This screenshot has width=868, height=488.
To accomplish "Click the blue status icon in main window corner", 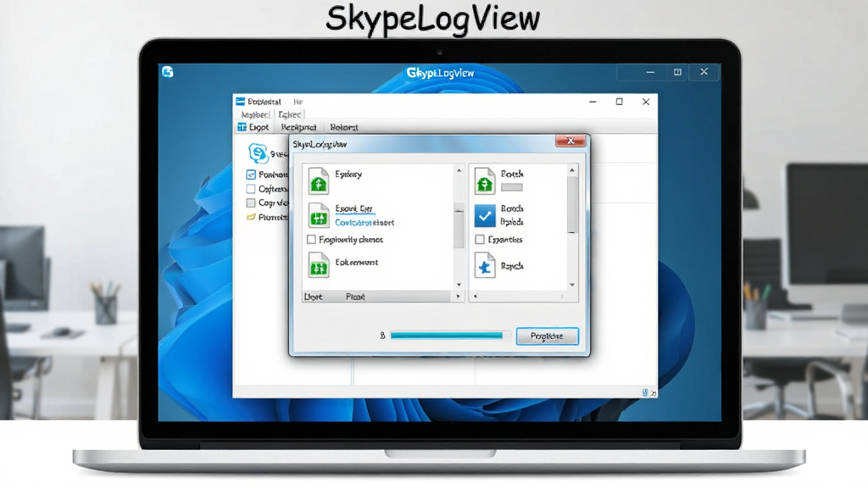I will tap(645, 392).
